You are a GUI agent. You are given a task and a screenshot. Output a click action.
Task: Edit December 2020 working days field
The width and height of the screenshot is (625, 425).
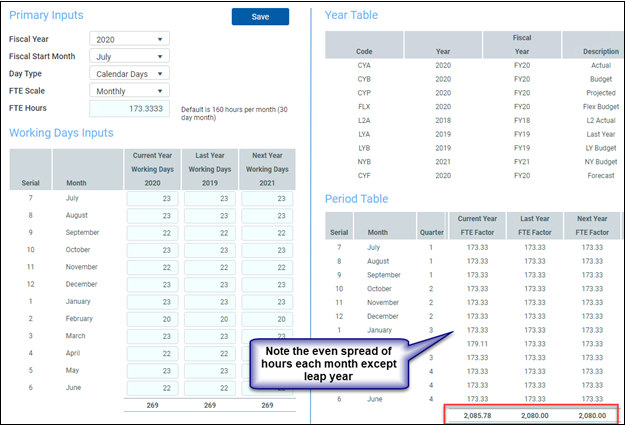click(152, 285)
